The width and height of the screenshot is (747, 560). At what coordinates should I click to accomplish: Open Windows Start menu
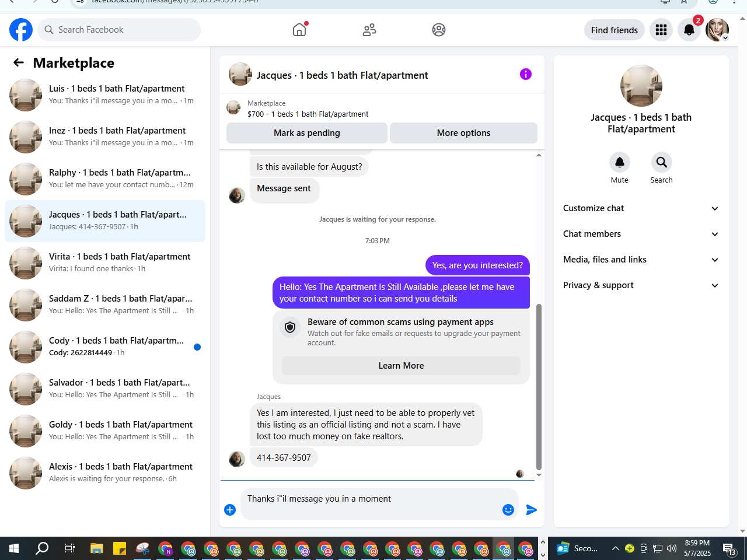pyautogui.click(x=14, y=548)
